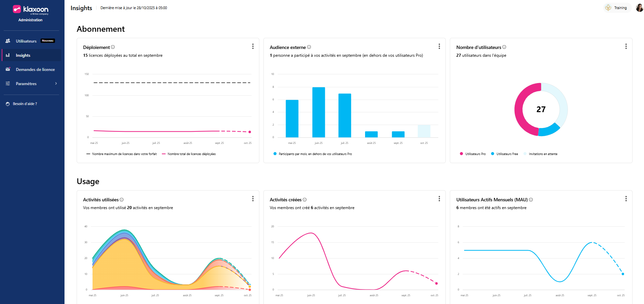The height and width of the screenshot is (304, 644).
Task: Open the MAU card three-dot menu
Action: pos(626,199)
